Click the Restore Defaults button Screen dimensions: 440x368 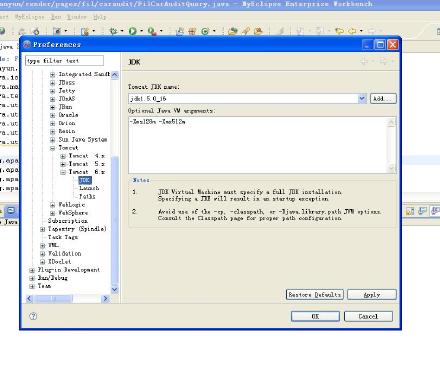[315, 295]
